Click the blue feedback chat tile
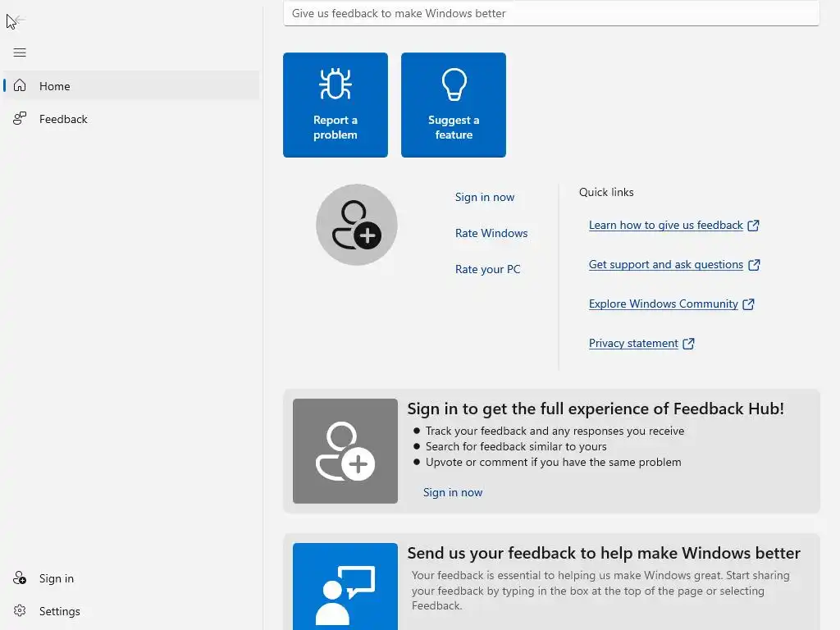This screenshot has width=840, height=630. (x=345, y=587)
